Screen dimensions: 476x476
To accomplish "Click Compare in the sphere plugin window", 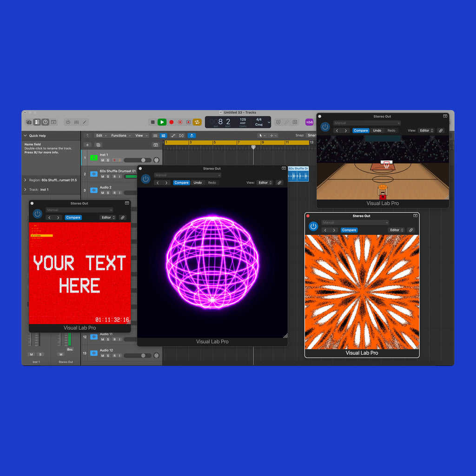I will (x=182, y=183).
